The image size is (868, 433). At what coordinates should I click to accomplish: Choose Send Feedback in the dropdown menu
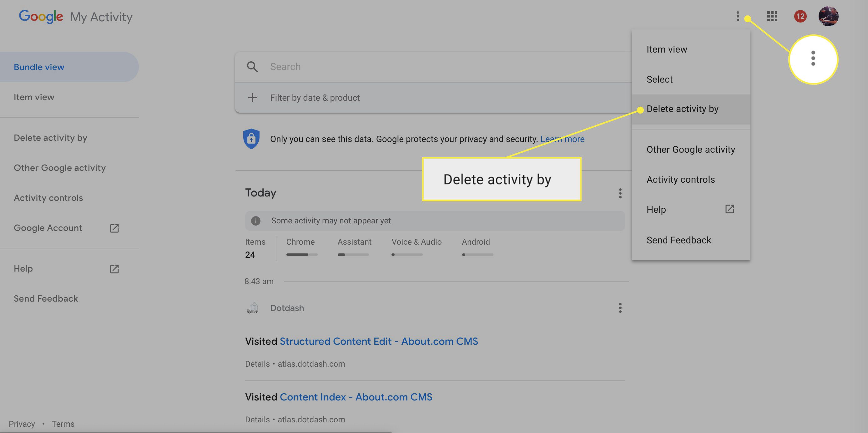(x=691, y=240)
